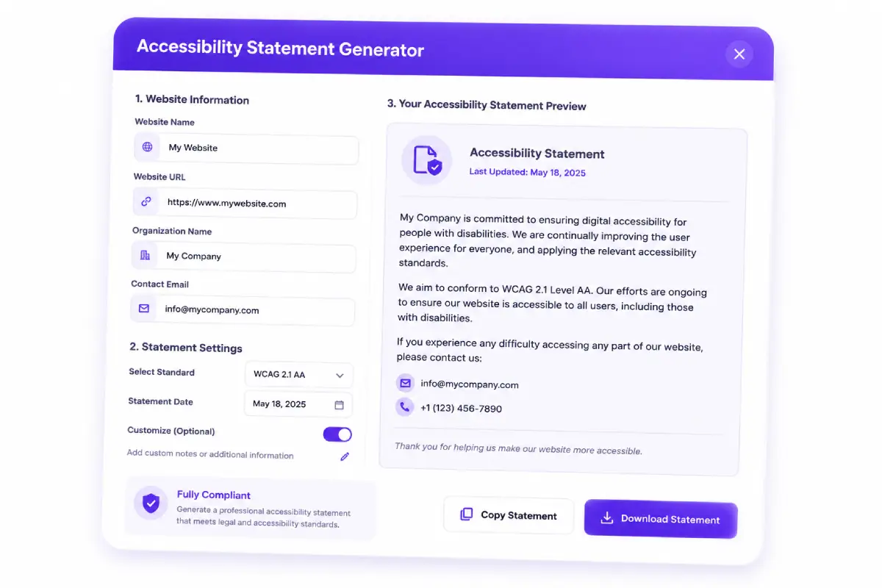Viewport: 882px width, 588px height.
Task: Click the phone icon in the preview
Action: (x=404, y=406)
